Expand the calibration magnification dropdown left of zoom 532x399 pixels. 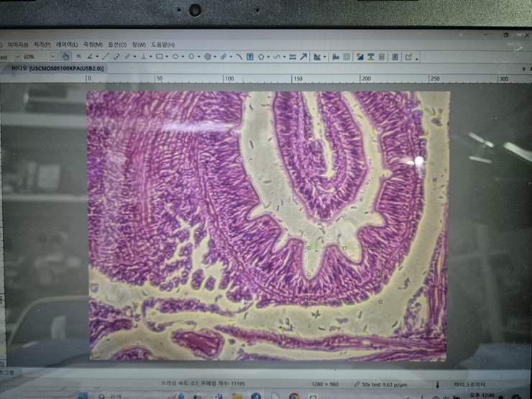point(14,56)
